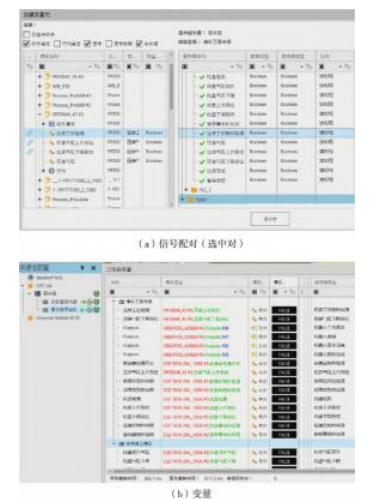Select the variable table panel title tab

[x=119, y=269]
